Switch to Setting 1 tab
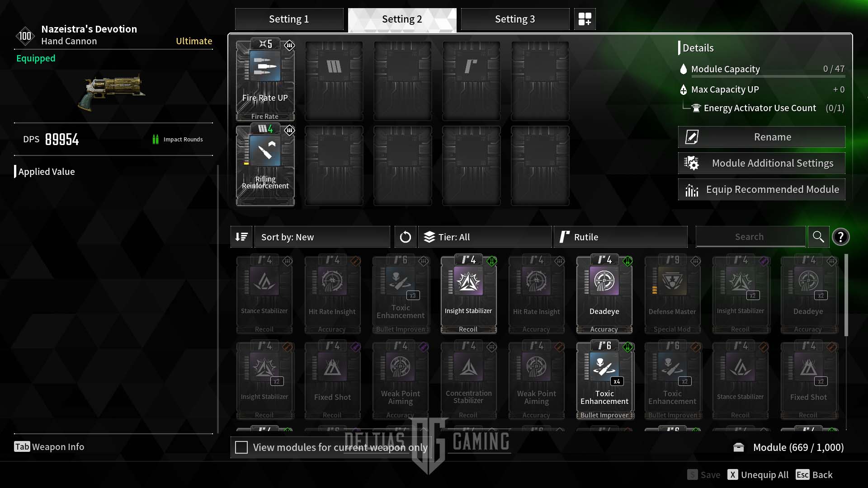Viewport: 868px width, 488px height. 288,19
